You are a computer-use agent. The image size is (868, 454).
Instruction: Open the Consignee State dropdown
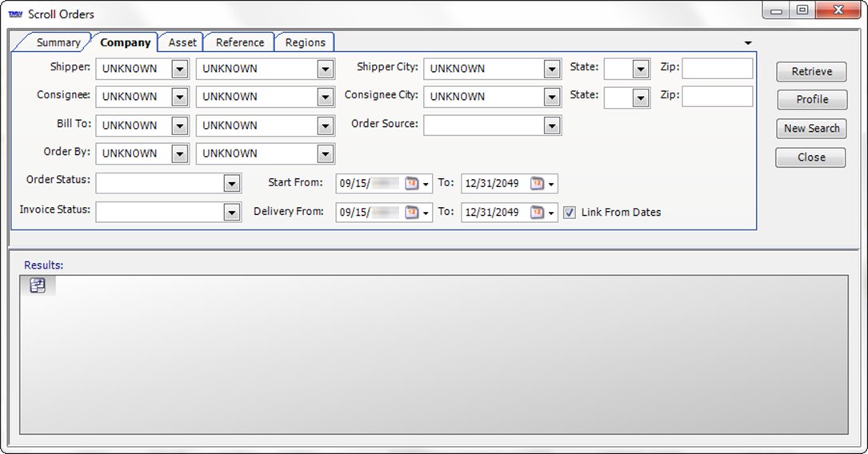(x=641, y=98)
